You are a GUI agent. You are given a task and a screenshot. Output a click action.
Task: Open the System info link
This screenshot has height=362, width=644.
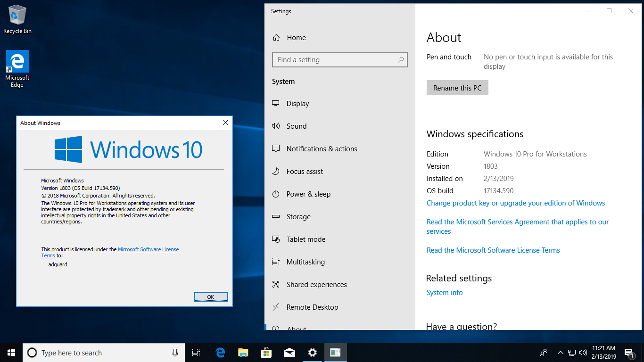point(445,293)
